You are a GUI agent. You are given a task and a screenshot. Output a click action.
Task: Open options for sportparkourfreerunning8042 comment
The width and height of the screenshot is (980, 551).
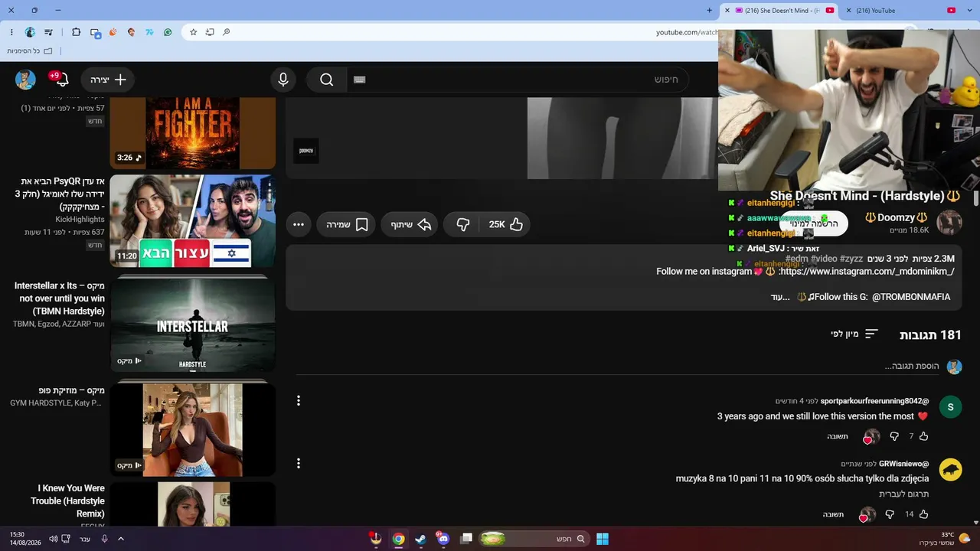tap(299, 400)
